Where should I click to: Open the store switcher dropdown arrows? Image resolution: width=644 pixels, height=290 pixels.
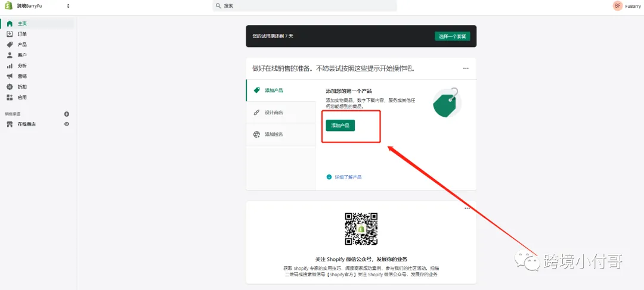click(68, 6)
